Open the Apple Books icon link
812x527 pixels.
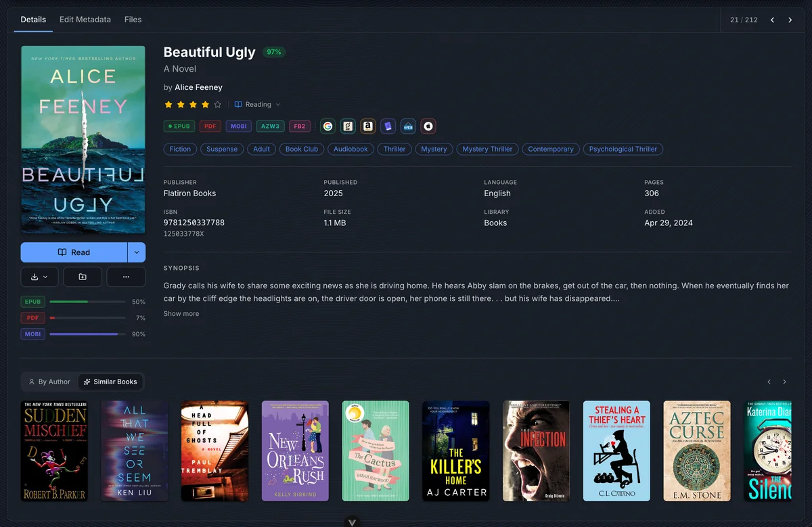[x=428, y=127]
